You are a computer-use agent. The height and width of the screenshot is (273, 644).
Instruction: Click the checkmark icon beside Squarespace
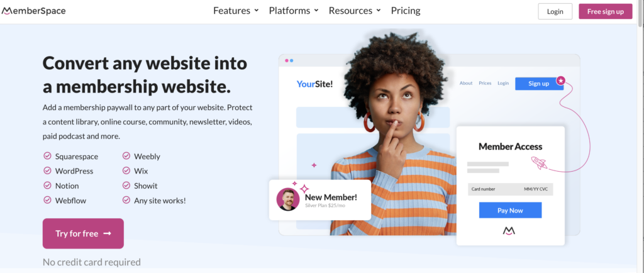[47, 156]
